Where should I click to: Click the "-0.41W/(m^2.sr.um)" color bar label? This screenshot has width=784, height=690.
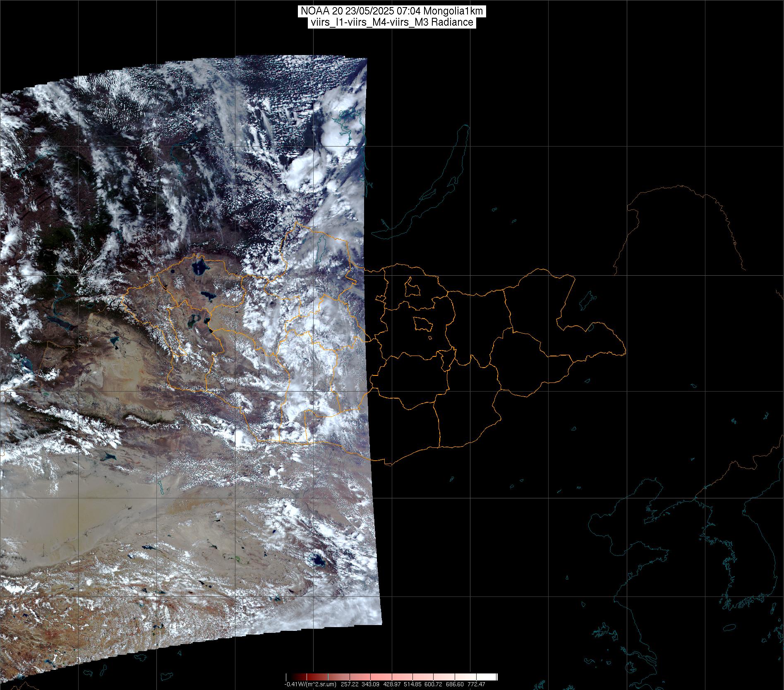coord(310,684)
